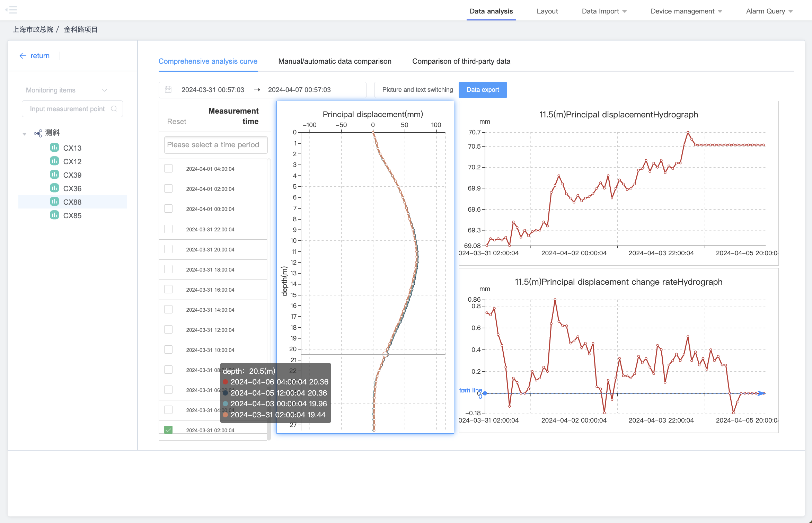Click the CX85 chart icon
The image size is (812, 523).
coord(54,215)
